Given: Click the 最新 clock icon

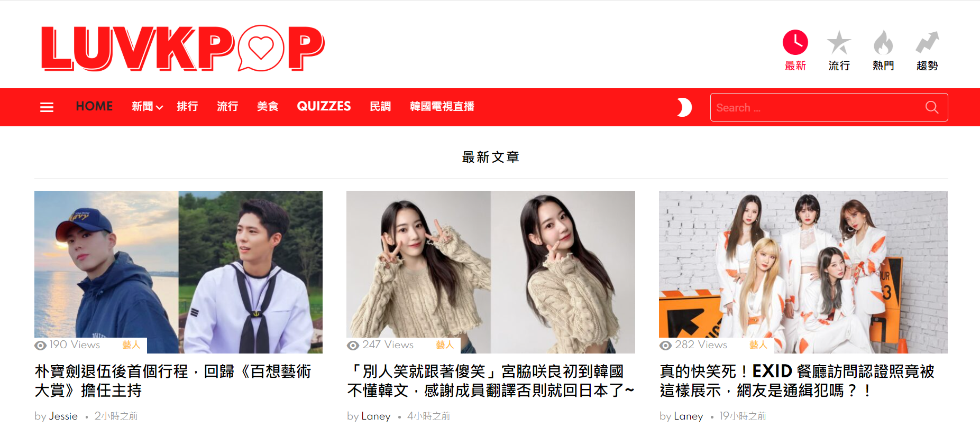Looking at the screenshot, I should click(795, 42).
